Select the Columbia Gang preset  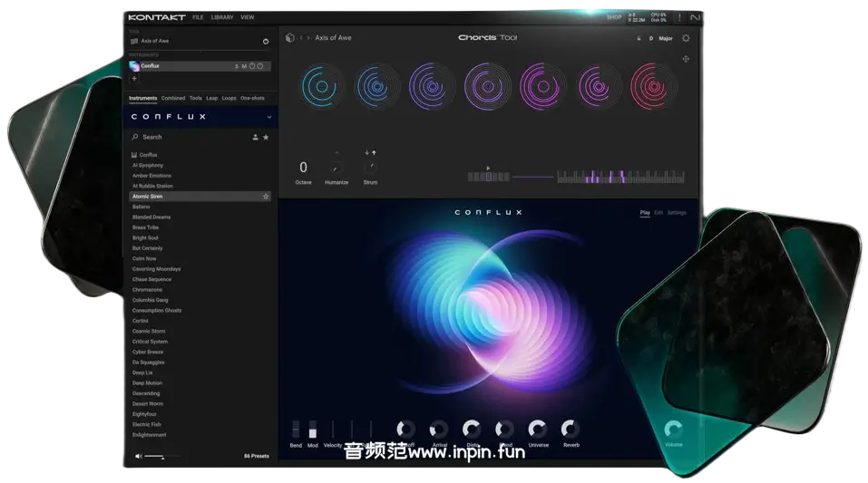[x=150, y=301]
